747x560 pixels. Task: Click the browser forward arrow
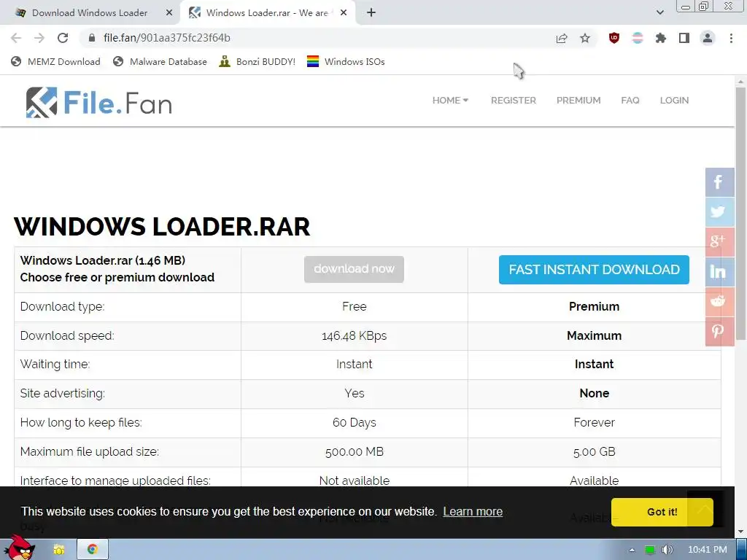39,38
